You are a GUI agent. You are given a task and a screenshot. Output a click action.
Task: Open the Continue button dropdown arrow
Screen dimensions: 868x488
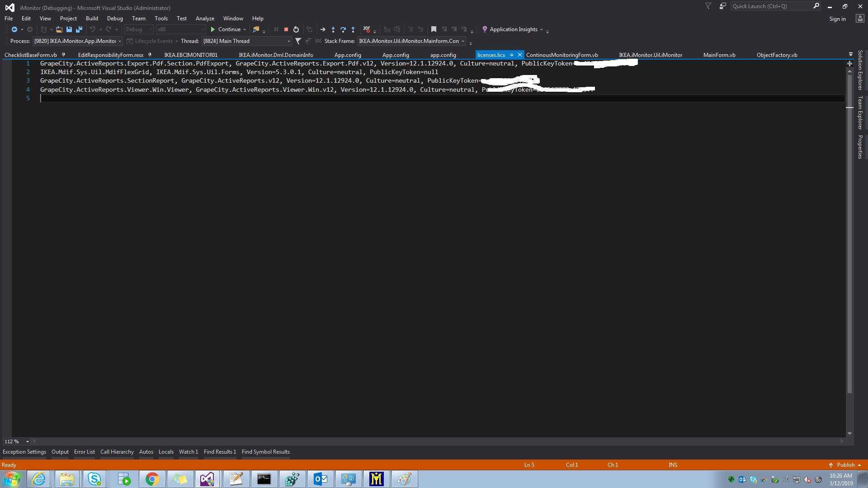tap(245, 29)
